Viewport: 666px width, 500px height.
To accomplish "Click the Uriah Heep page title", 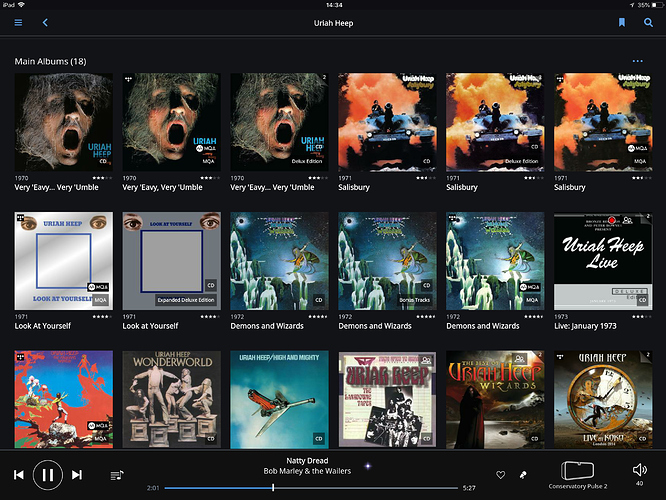I will (333, 23).
